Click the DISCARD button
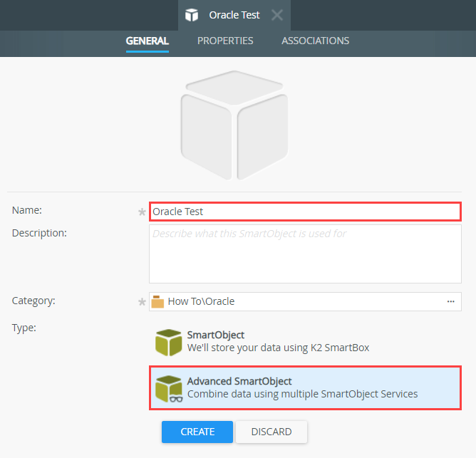The height and width of the screenshot is (458, 476). (x=271, y=432)
